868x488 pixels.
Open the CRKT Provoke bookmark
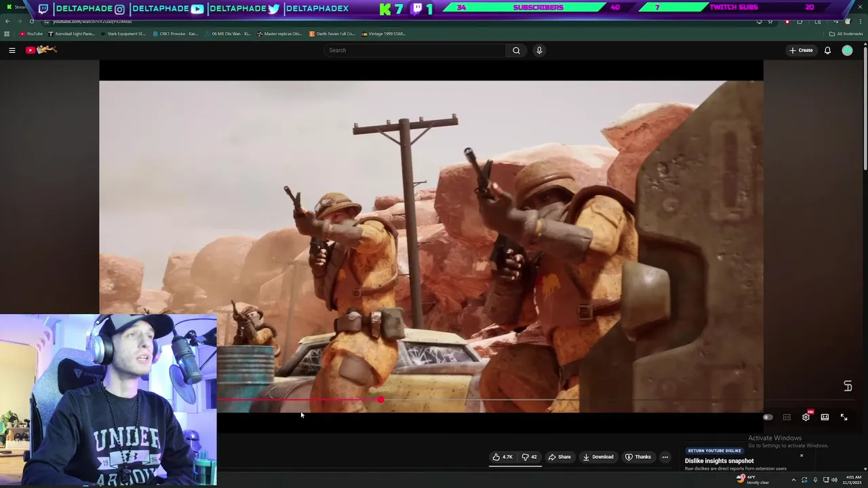tap(175, 34)
